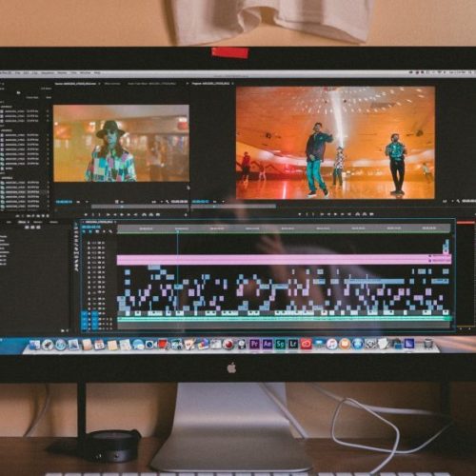This screenshot has width=476, height=476.
Task: Open Timeline Display Settings wrench
Action: (110, 231)
